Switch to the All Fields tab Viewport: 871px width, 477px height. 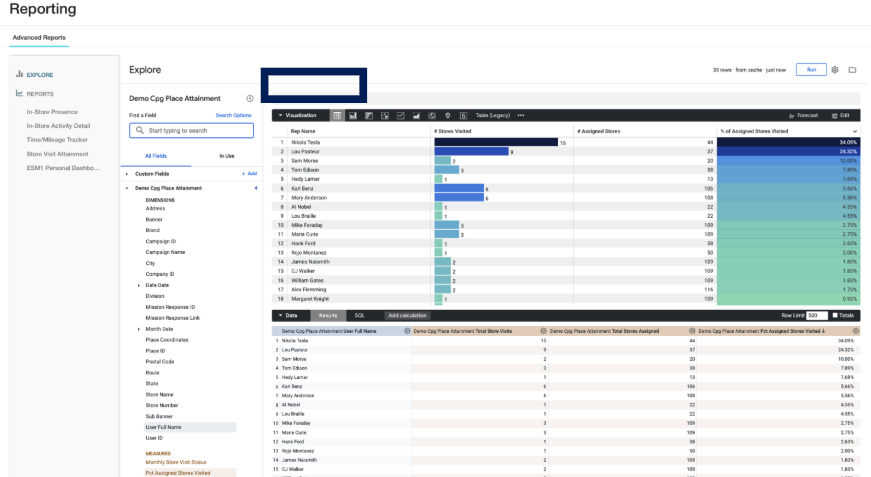pyautogui.click(x=156, y=156)
